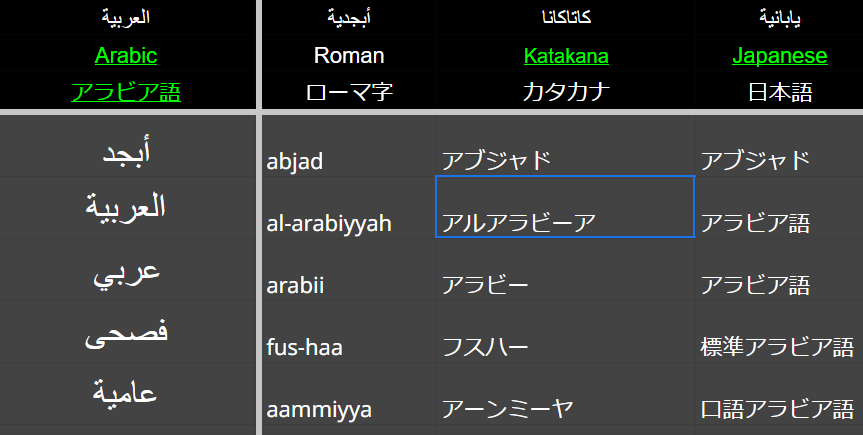The height and width of the screenshot is (435, 863).
Task: Follow the green Japanese link
Action: [x=779, y=55]
